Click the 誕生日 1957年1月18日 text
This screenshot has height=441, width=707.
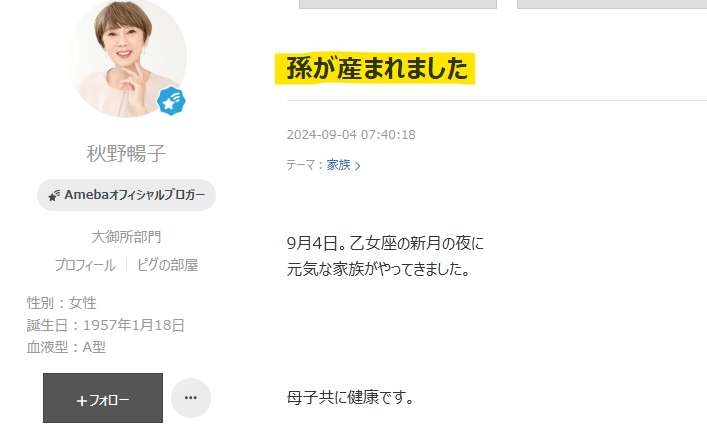pyautogui.click(x=106, y=325)
